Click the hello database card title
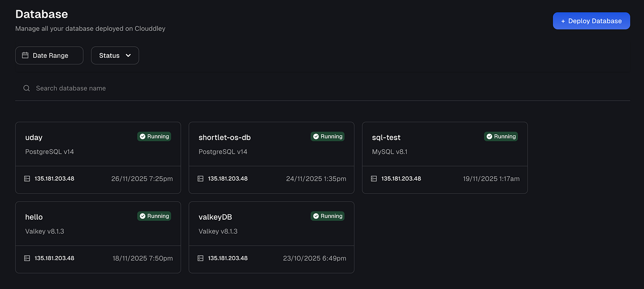This screenshot has height=289, width=644. pos(34,217)
